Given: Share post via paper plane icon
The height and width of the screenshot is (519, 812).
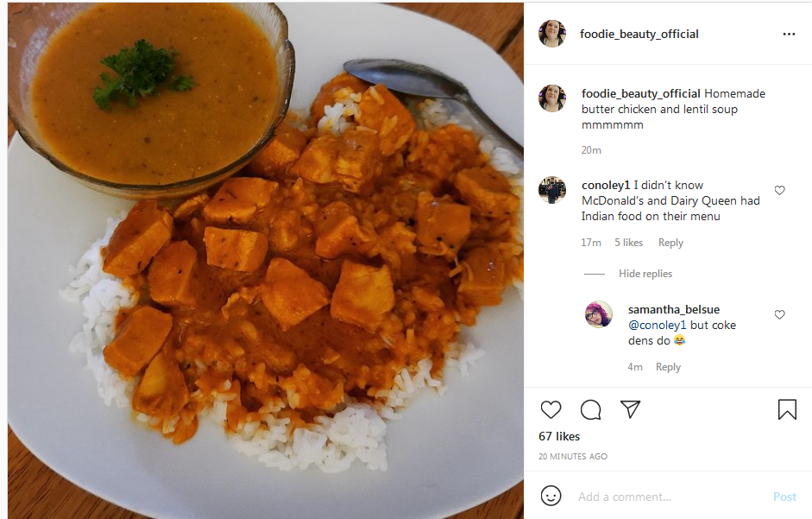Looking at the screenshot, I should [x=630, y=409].
